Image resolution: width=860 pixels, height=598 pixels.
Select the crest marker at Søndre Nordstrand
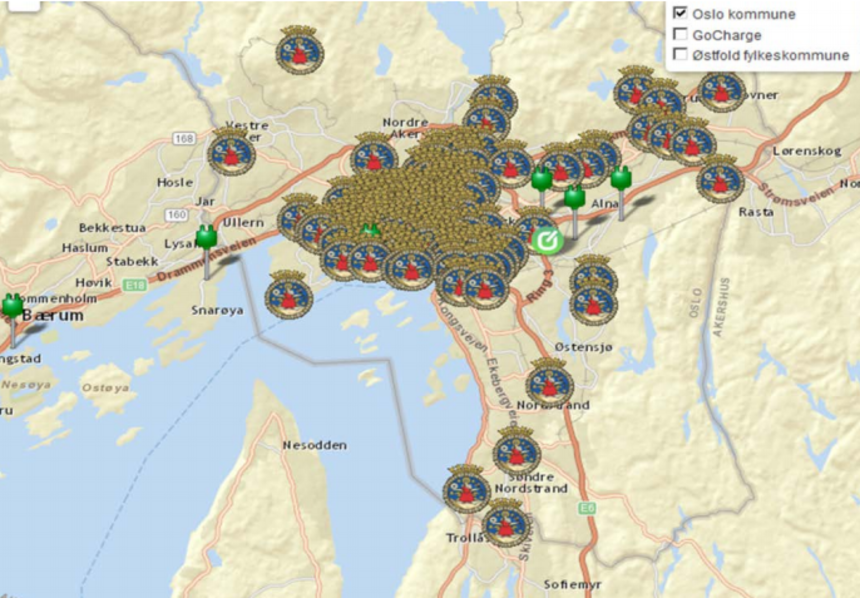pos(517,452)
